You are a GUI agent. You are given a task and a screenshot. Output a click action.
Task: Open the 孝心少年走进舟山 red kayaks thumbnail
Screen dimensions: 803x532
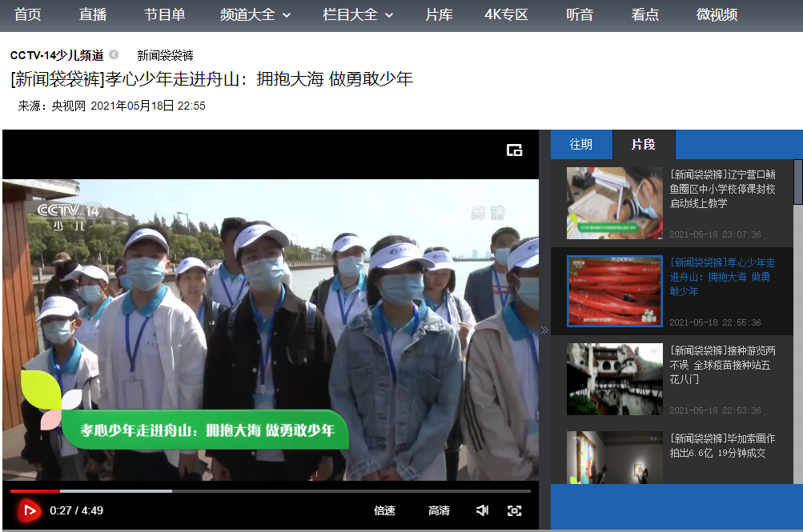615,291
